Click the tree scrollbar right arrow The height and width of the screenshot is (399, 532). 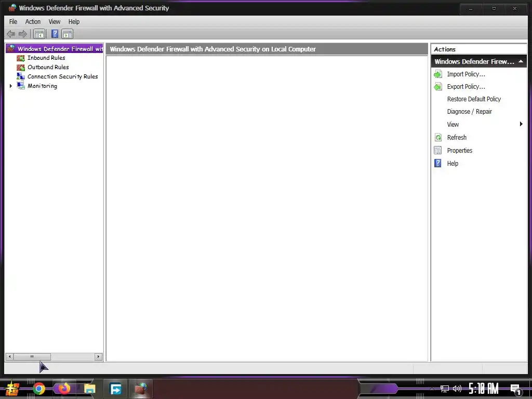click(98, 356)
